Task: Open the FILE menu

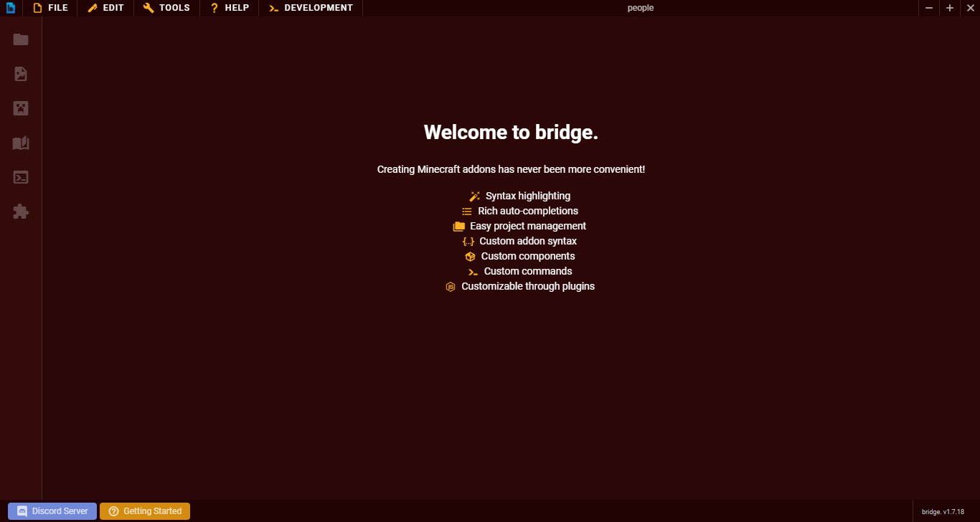Action: pyautogui.click(x=50, y=8)
